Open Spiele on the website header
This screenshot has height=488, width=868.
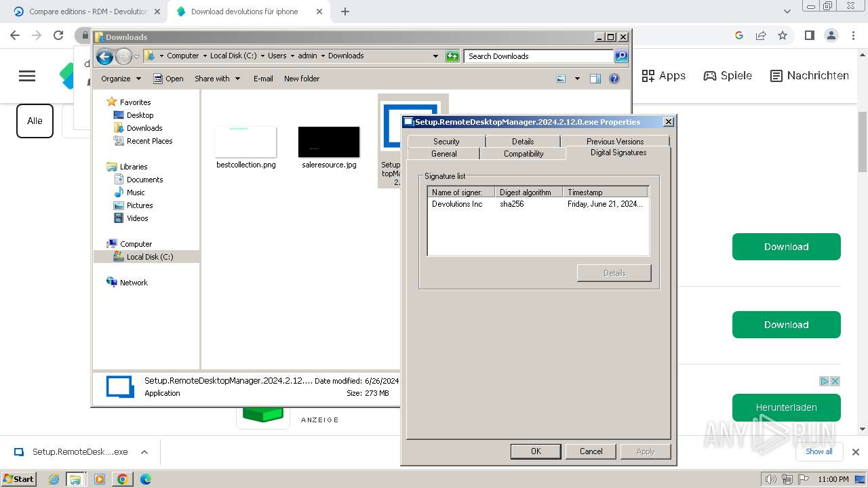[x=728, y=76]
